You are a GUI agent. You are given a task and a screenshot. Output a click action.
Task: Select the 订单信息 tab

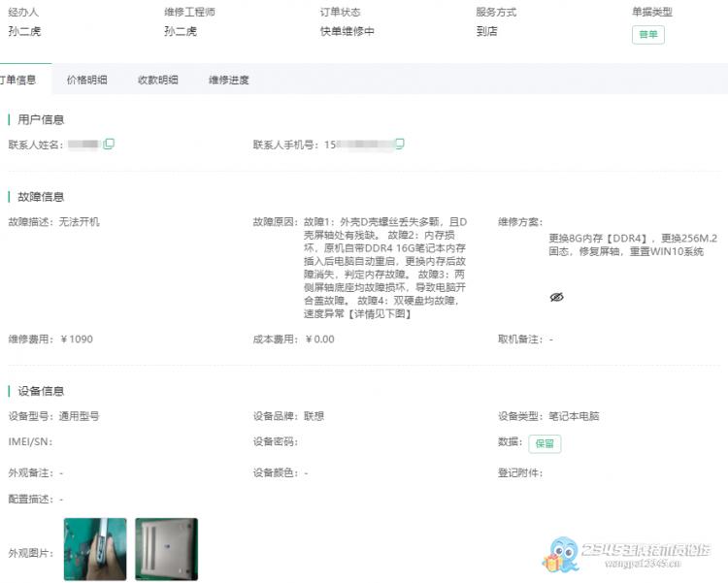point(17,80)
